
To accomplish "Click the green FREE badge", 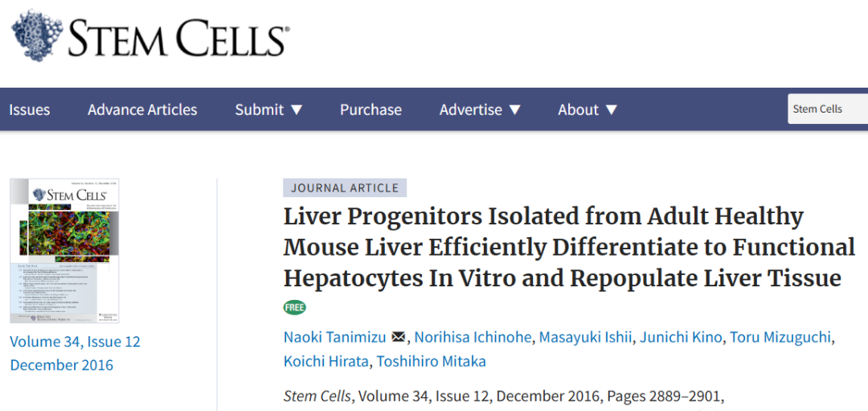I will [294, 307].
